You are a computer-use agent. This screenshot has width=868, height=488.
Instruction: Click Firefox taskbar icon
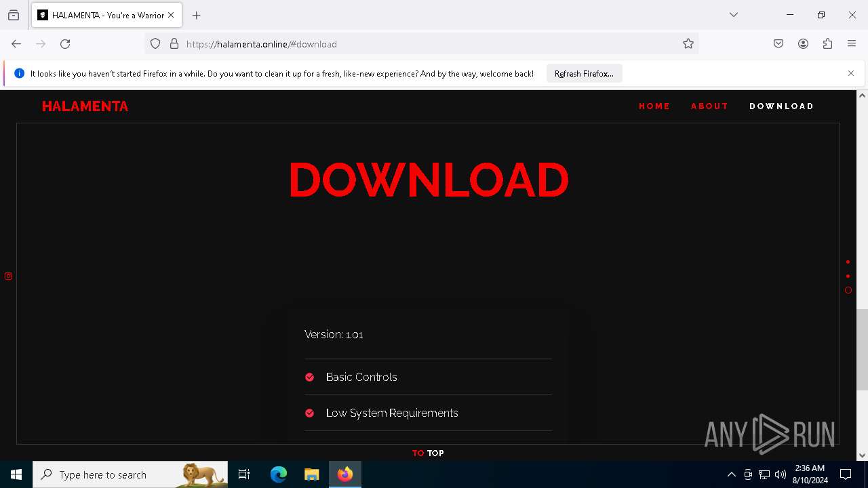tap(345, 474)
